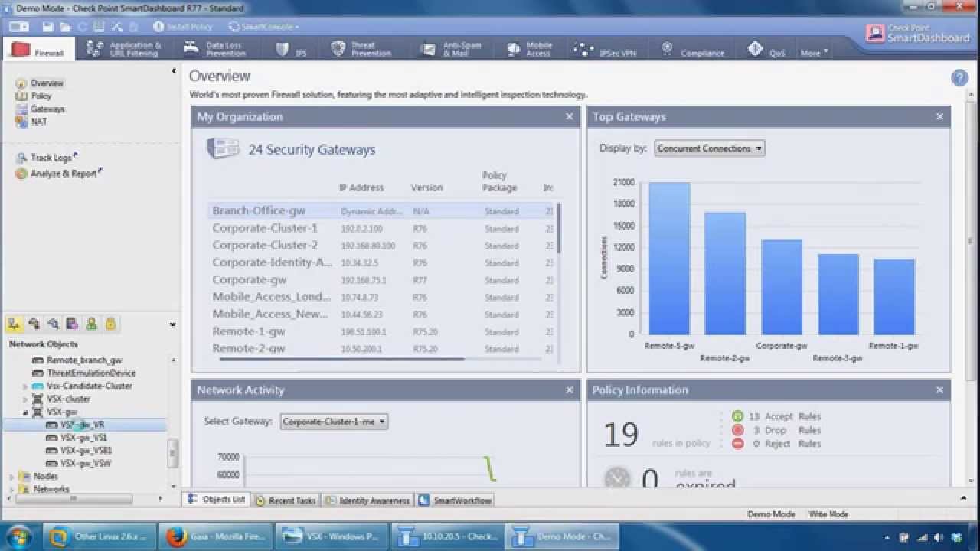Open the IPS tab
Viewport: 980px width, 551px height.
(x=291, y=50)
